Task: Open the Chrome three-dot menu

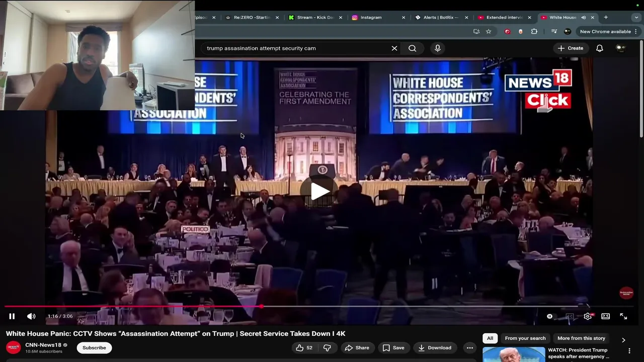Action: pyautogui.click(x=636, y=31)
